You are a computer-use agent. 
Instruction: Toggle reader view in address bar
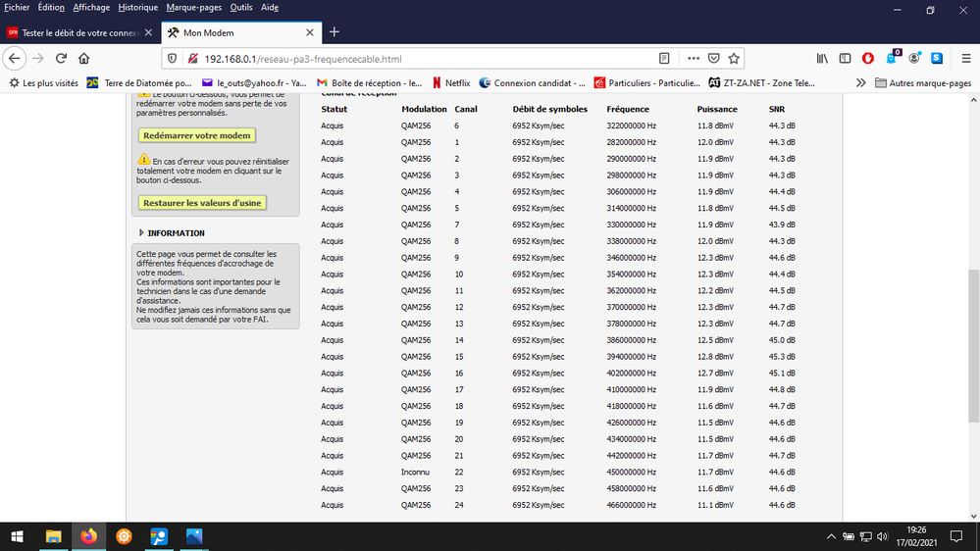pos(665,58)
